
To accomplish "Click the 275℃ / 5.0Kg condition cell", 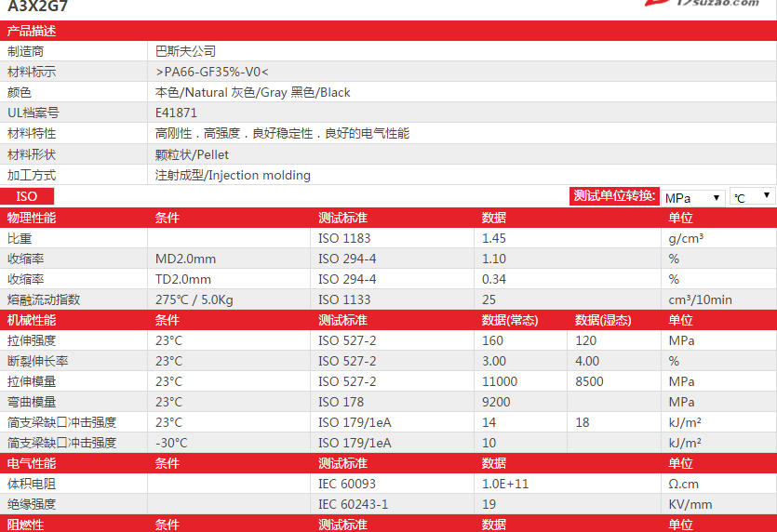I will [x=194, y=299].
